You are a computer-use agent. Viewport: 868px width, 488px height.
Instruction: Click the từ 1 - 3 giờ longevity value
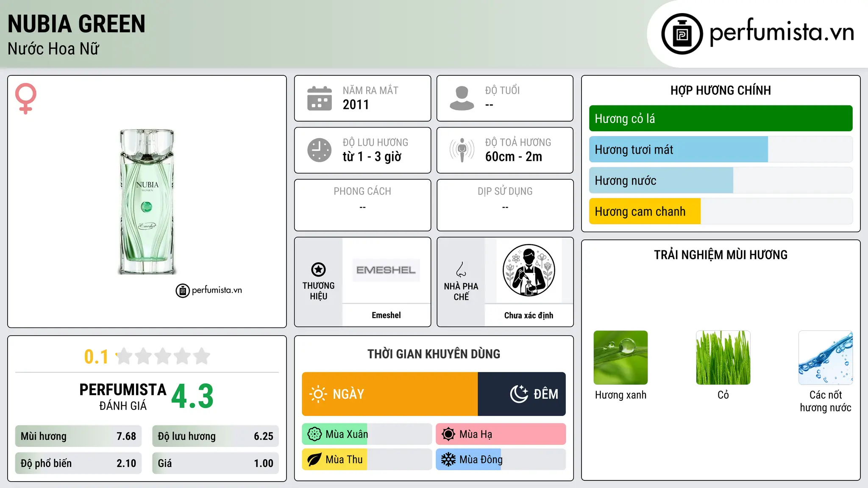[x=372, y=157]
